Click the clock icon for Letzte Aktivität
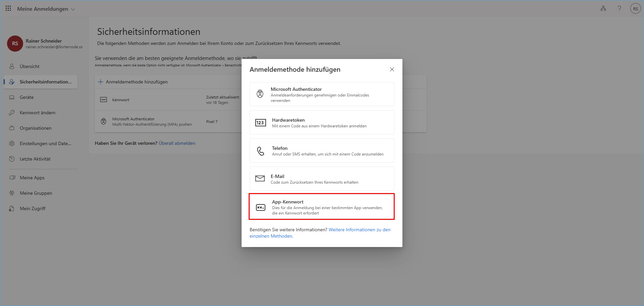Viewport: 644px width, 306px height. (12, 159)
